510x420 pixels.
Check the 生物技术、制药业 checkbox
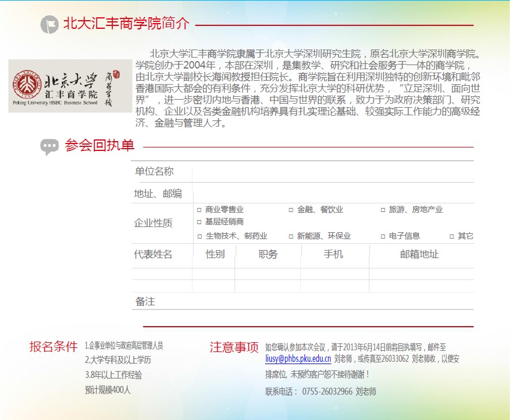(200, 236)
